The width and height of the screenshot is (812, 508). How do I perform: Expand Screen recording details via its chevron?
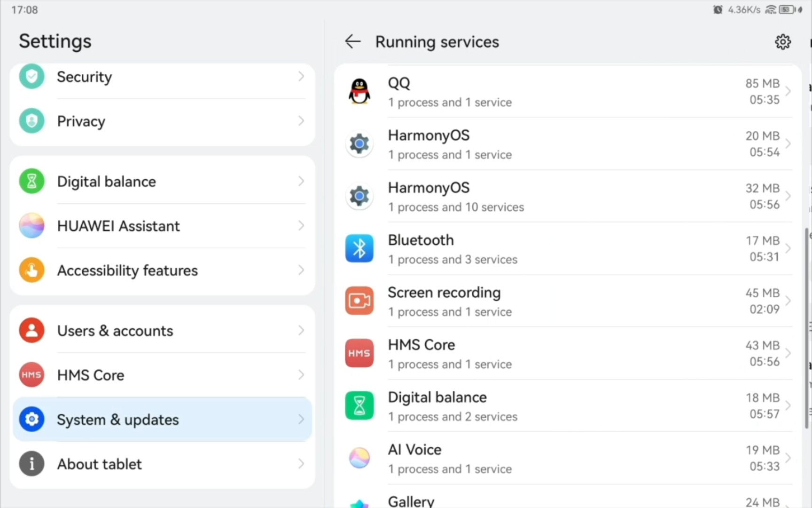788,301
